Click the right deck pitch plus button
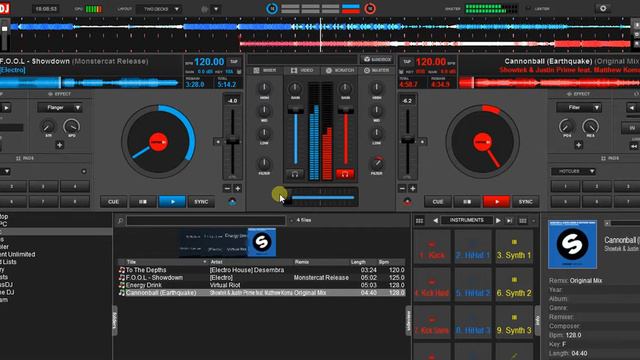 click(x=412, y=188)
